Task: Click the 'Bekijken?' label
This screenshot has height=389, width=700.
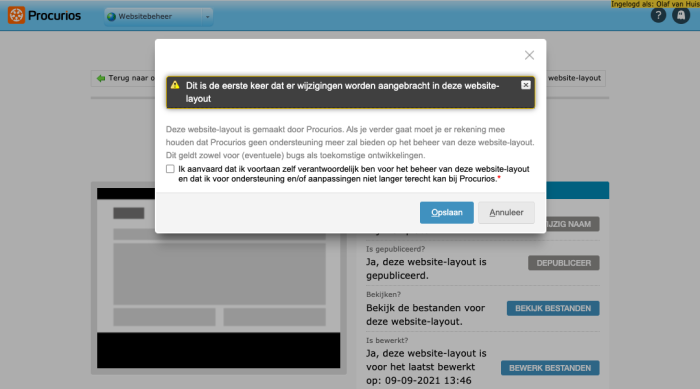Action: pyautogui.click(x=383, y=294)
